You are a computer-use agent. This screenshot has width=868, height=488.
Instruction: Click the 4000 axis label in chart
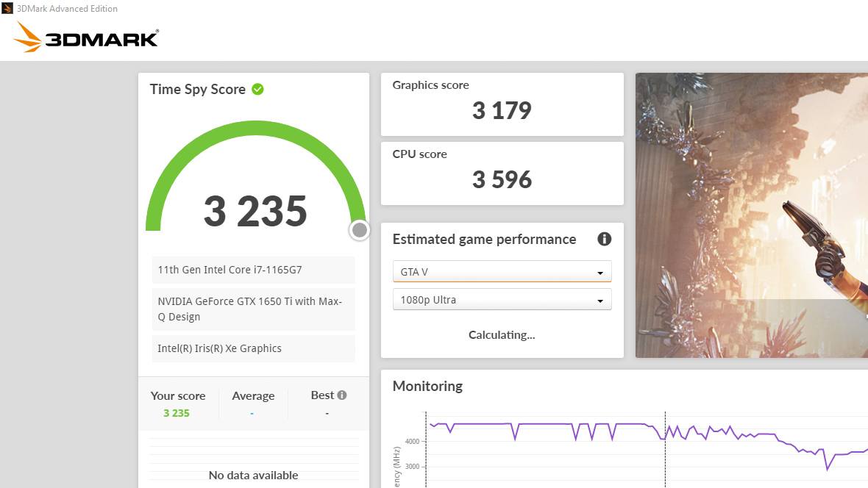pos(413,442)
